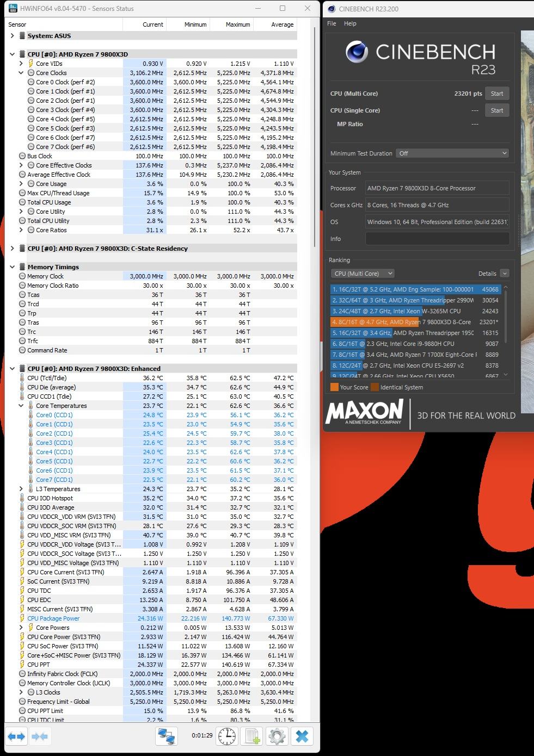Collapse the CPU [#0]: AMD Ryzen 7 9800X3D section
This screenshot has height=756, width=534.
(x=12, y=54)
